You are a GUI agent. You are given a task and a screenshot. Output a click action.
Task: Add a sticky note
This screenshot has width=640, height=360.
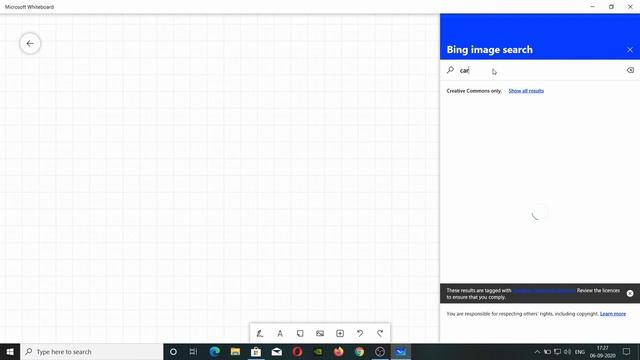(300, 333)
